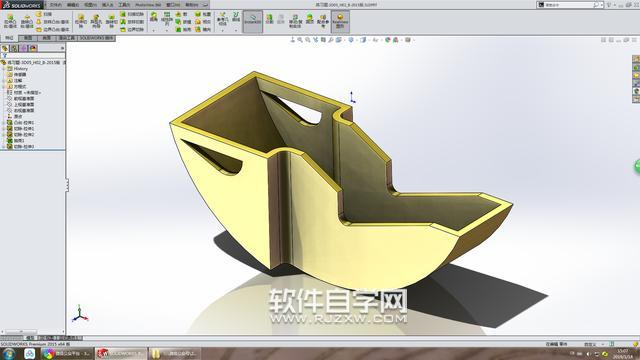Choose the Rib tool
640x360 pixels.
coord(182,14)
